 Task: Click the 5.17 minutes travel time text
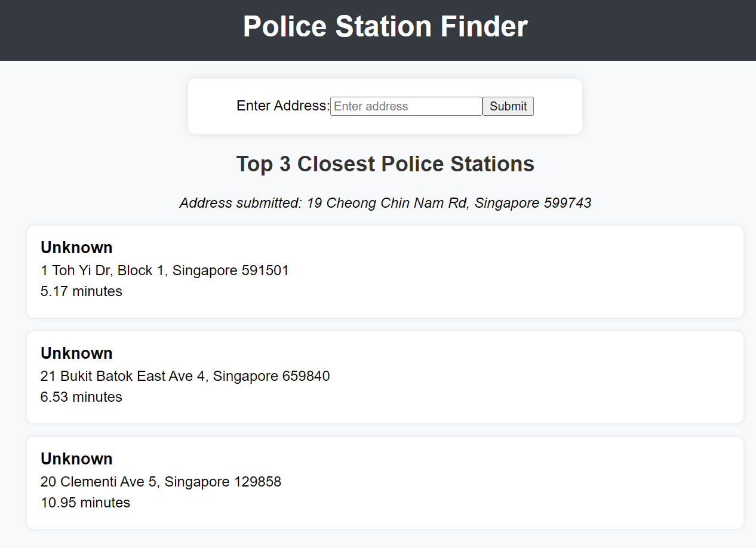[x=81, y=291]
